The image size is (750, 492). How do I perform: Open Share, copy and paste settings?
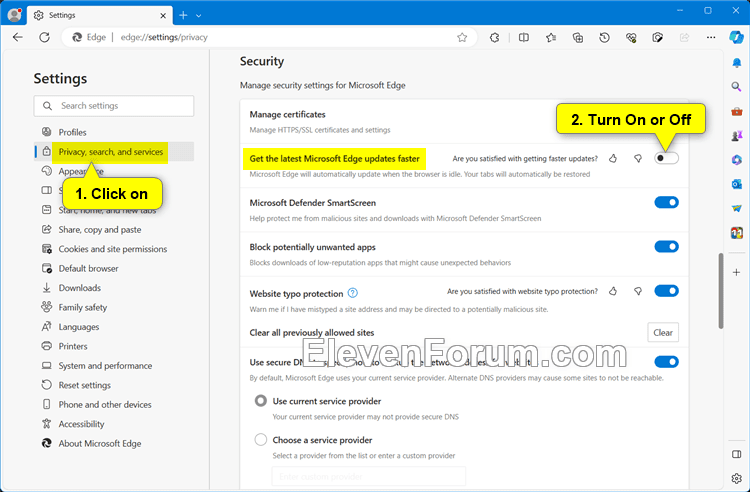pos(114,230)
